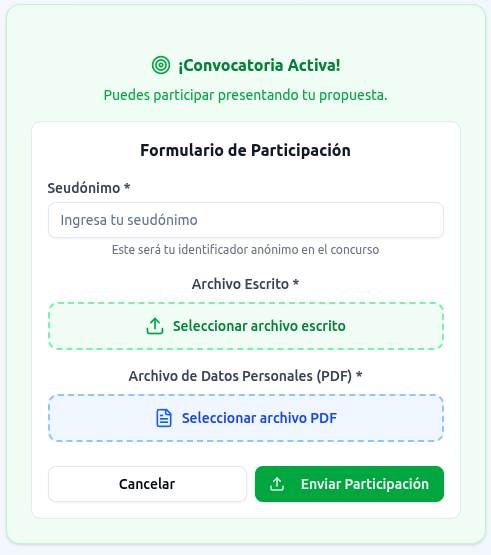Choose the 'Seleccionar archivo PDF' text
This screenshot has height=555, width=491.
(x=259, y=418)
